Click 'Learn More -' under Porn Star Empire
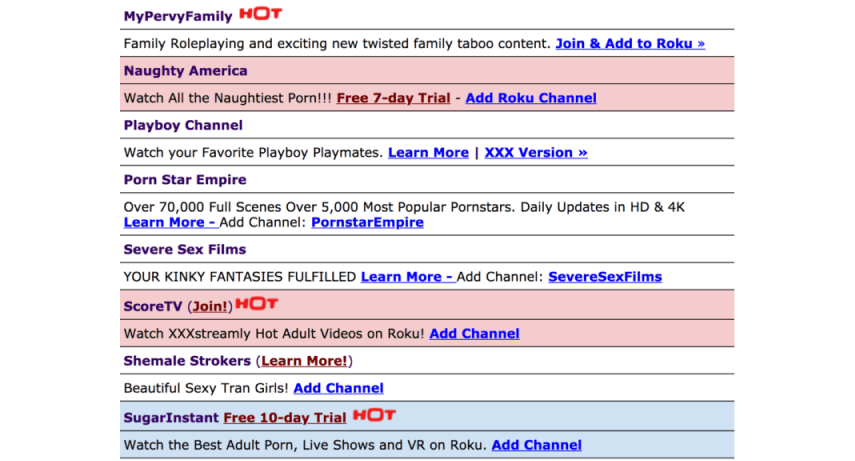Image resolution: width=855 pixels, height=461 pixels. [x=171, y=223]
